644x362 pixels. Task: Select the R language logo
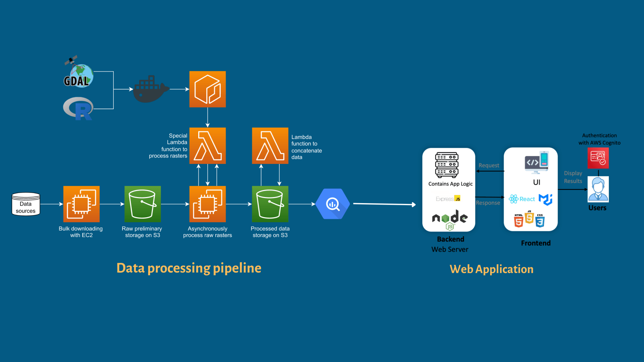tap(78, 109)
